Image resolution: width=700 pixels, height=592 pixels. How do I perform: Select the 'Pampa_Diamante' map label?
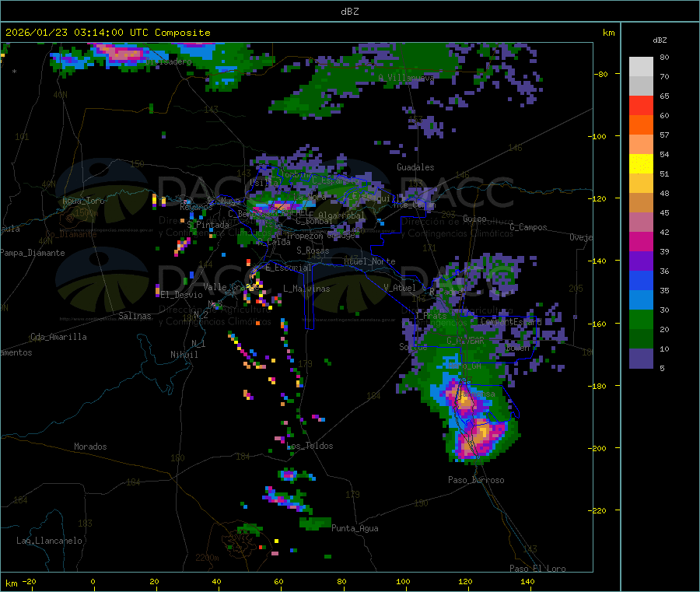click(32, 253)
